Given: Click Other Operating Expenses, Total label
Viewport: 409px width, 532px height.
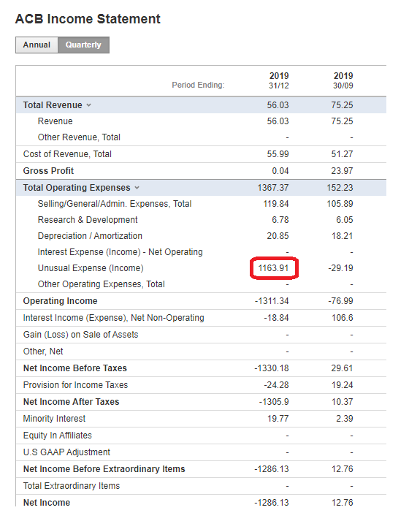Looking at the screenshot, I should [101, 284].
